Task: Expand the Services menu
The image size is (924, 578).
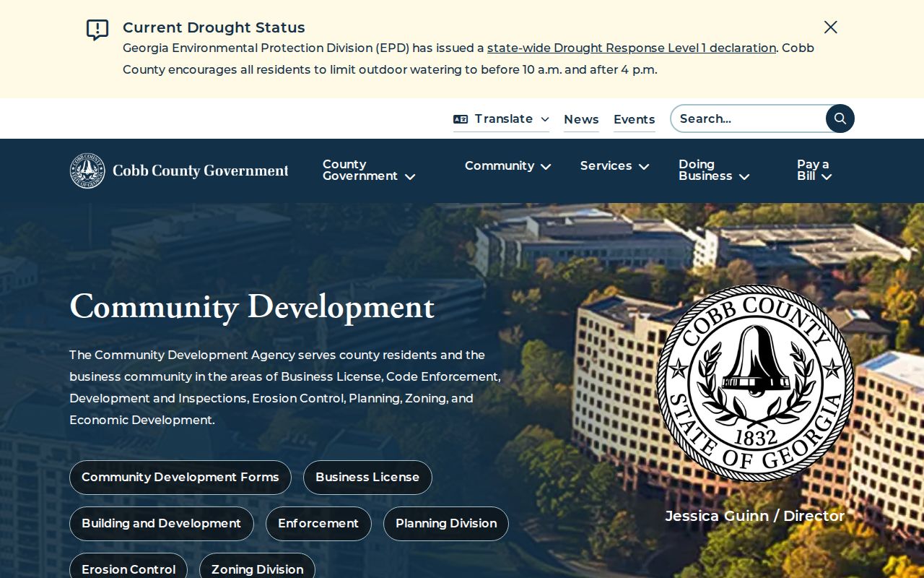Action: (615, 166)
